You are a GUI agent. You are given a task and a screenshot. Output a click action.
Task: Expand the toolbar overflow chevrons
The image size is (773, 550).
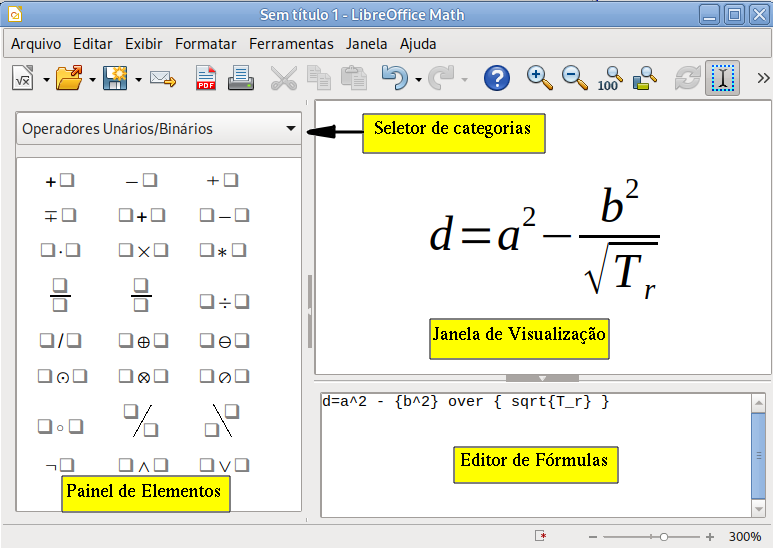click(763, 78)
